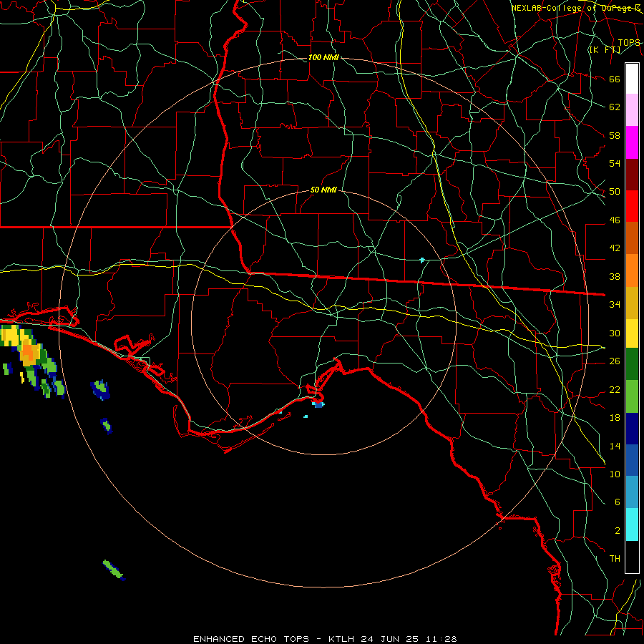Click the legend value 22
Image resolution: width=644 pixels, height=644 pixels.
pyautogui.click(x=615, y=389)
